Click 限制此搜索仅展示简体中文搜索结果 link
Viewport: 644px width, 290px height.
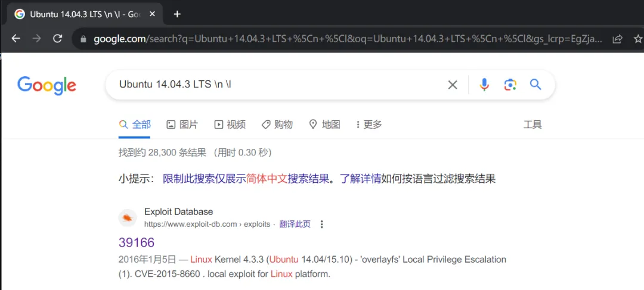point(246,179)
